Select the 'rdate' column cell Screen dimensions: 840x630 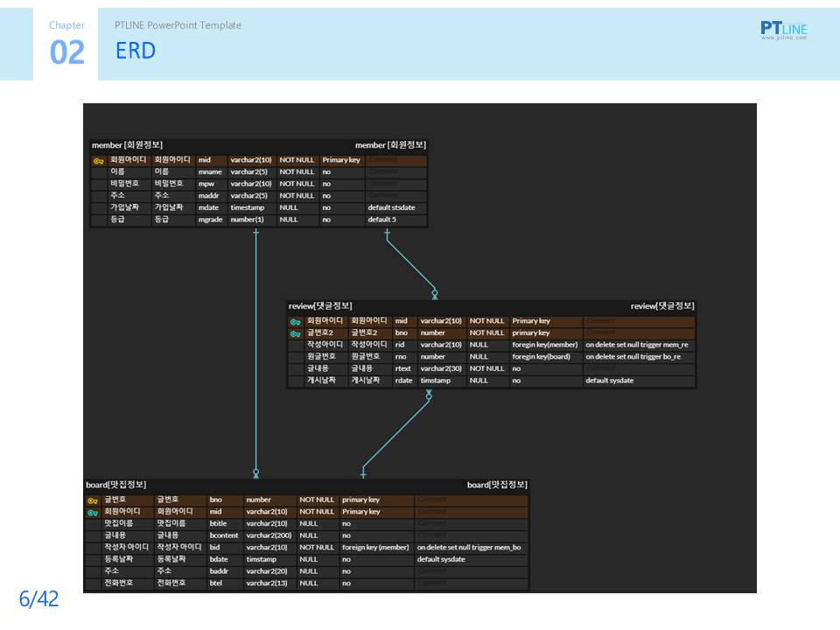404,381
